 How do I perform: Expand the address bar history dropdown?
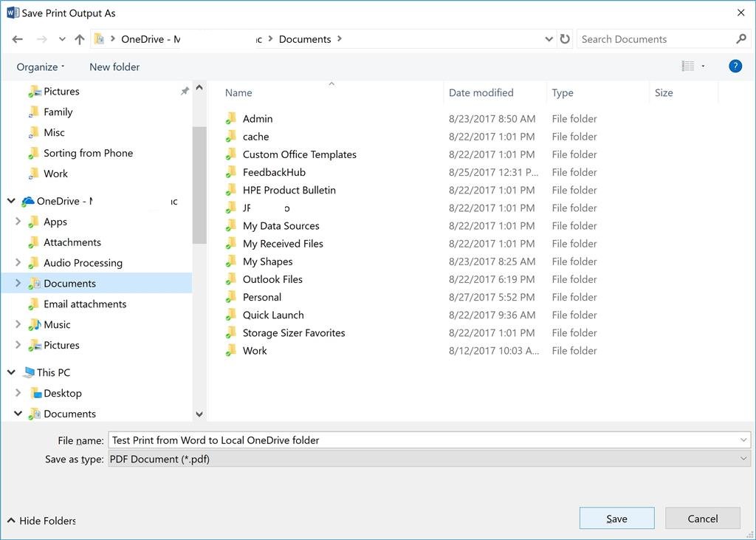[549, 39]
